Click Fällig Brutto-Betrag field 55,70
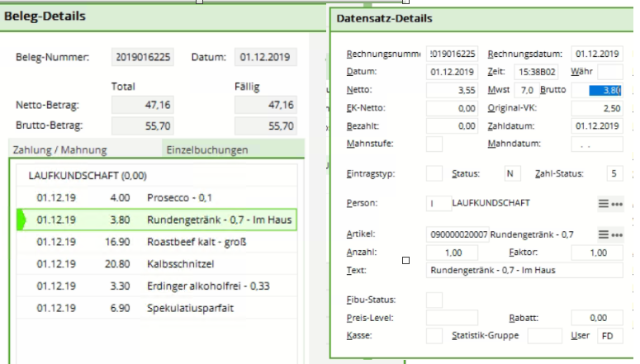 (265, 126)
